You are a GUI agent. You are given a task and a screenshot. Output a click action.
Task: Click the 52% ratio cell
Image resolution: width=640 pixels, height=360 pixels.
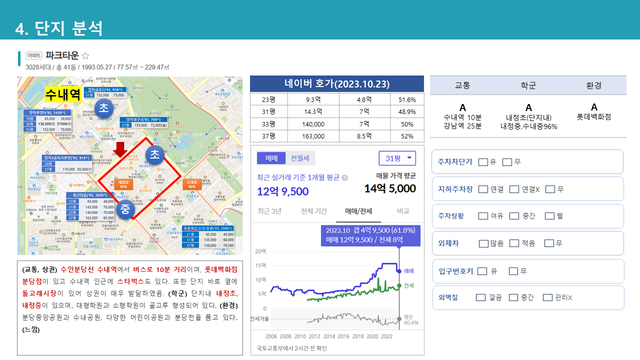point(407,136)
